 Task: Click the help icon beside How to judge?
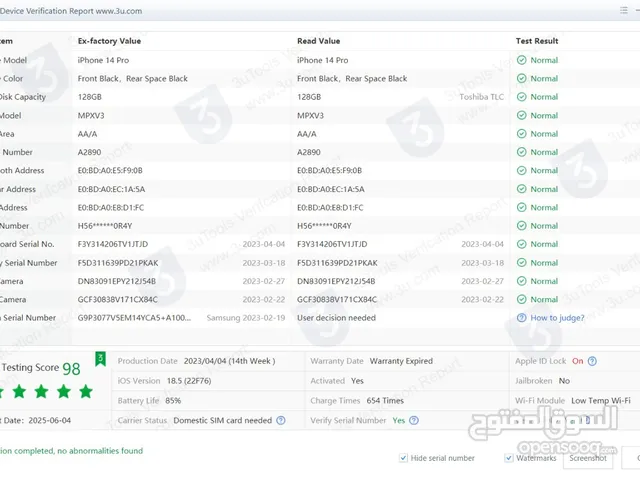pyautogui.click(x=521, y=318)
